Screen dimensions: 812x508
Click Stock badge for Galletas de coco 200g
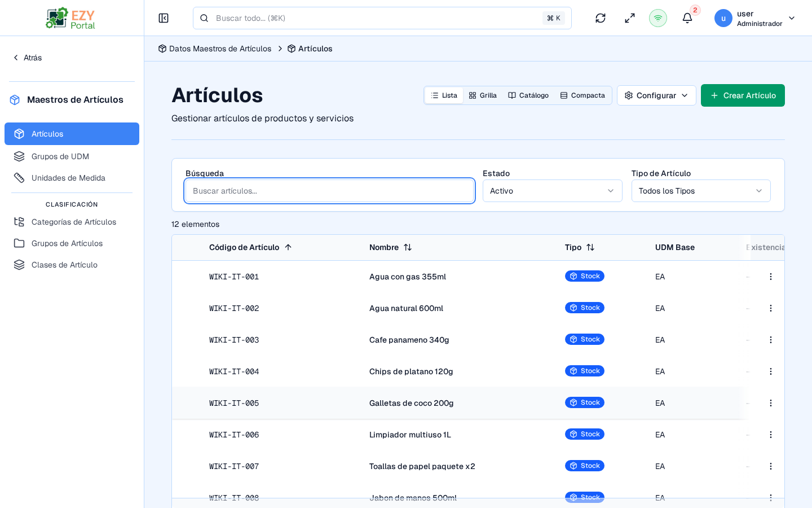(585, 402)
